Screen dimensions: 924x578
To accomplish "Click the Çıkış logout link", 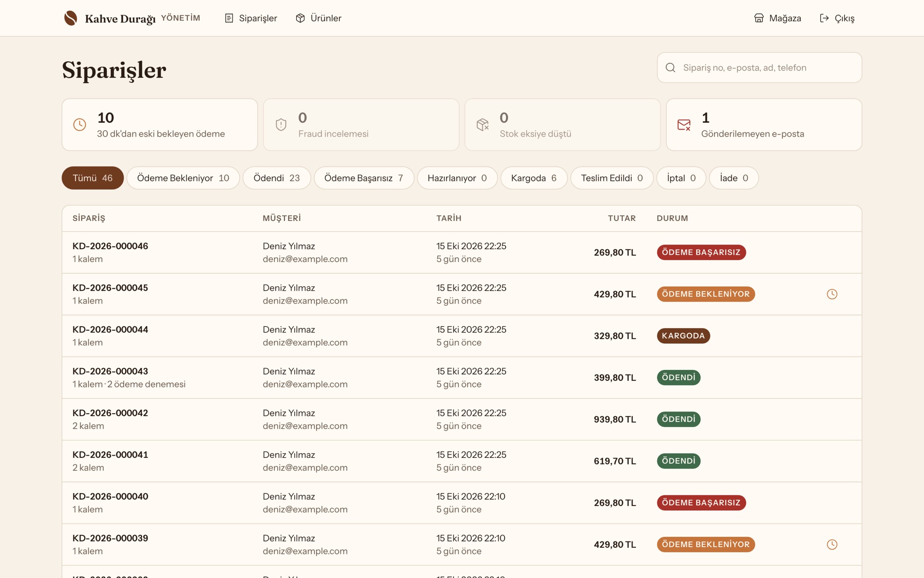I will pyautogui.click(x=837, y=18).
